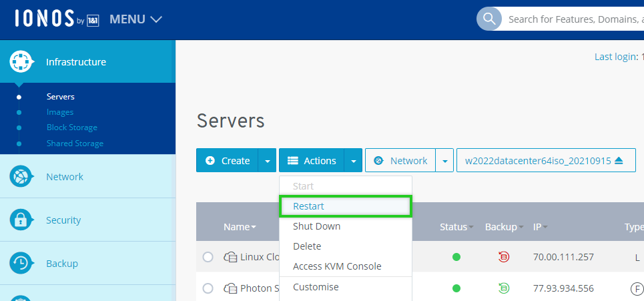
Task: Click the eject icon beside w2022datacenter64iso
Action: tap(619, 161)
